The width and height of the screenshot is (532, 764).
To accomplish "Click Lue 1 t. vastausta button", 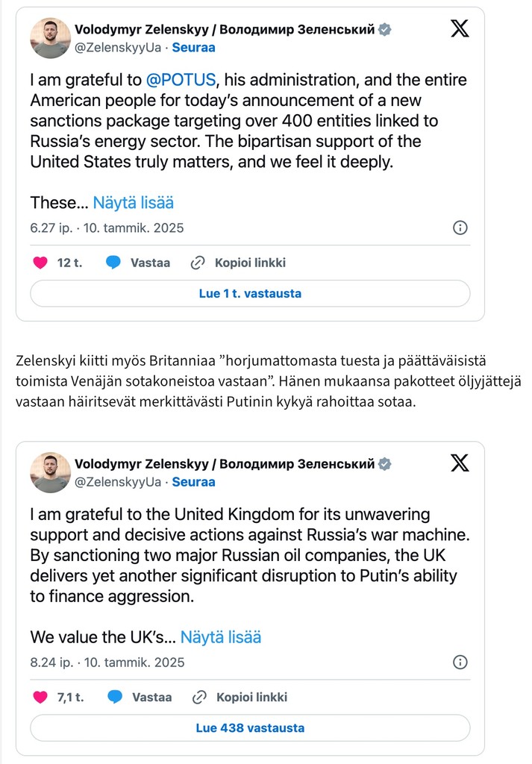I will click(250, 293).
